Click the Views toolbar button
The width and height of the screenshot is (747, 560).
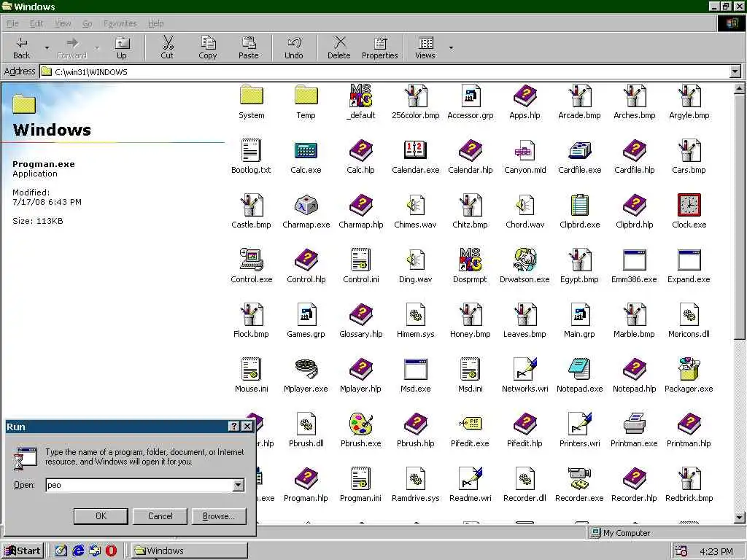(425, 47)
